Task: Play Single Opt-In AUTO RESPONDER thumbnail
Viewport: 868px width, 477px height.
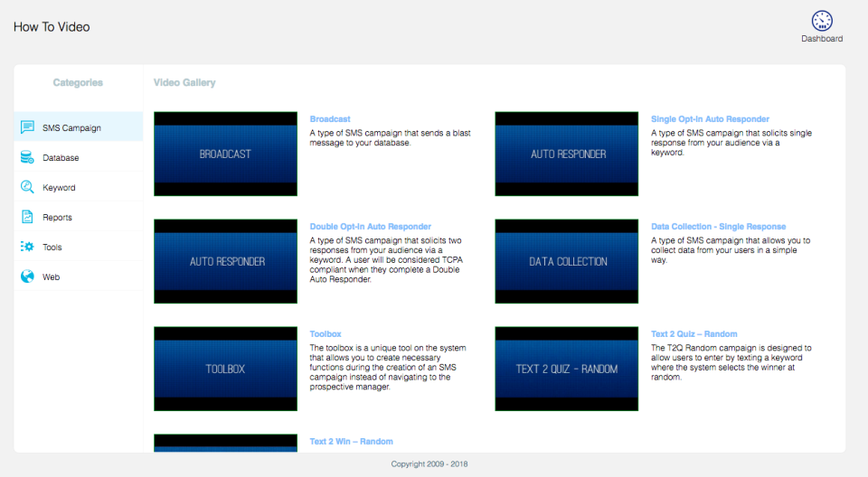Action: click(x=566, y=154)
